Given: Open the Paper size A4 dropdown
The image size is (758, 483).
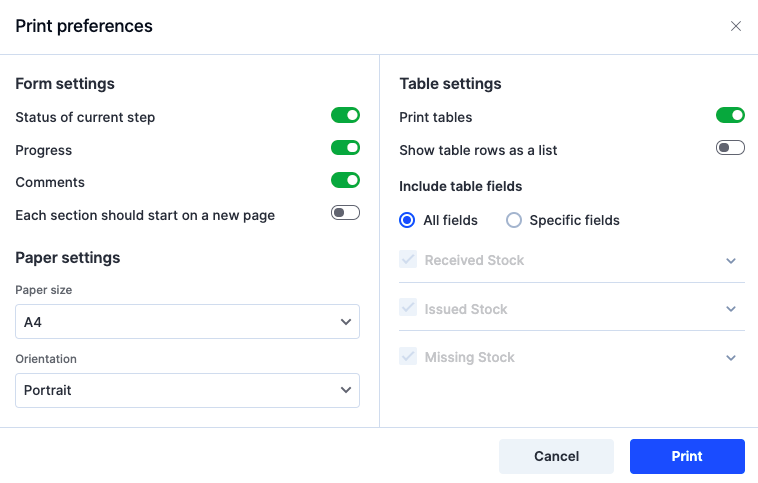Looking at the screenshot, I should pyautogui.click(x=187, y=322).
